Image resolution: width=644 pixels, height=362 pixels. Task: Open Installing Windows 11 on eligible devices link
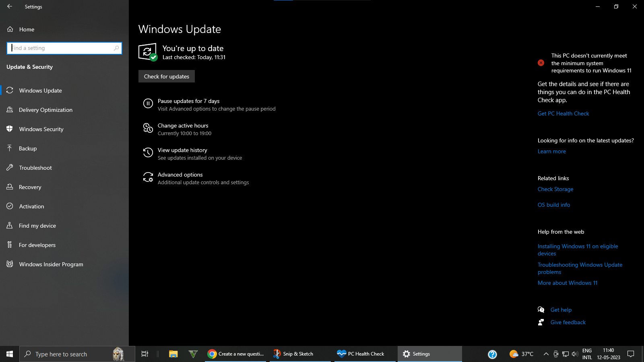pyautogui.click(x=578, y=250)
